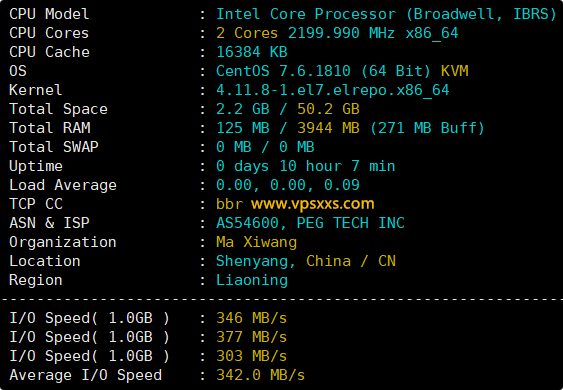Image resolution: width=563 pixels, height=390 pixels.
Task: Click the Organization label
Action: [x=63, y=242]
